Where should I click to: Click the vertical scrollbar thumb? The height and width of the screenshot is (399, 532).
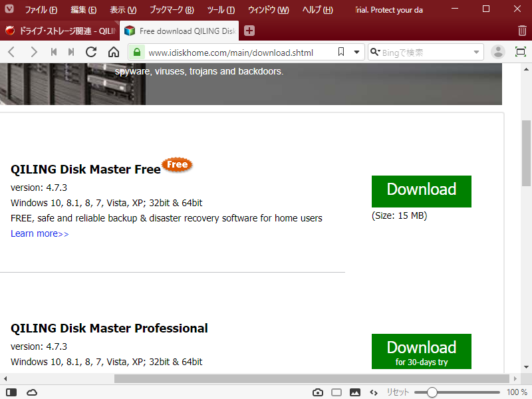(x=526, y=153)
